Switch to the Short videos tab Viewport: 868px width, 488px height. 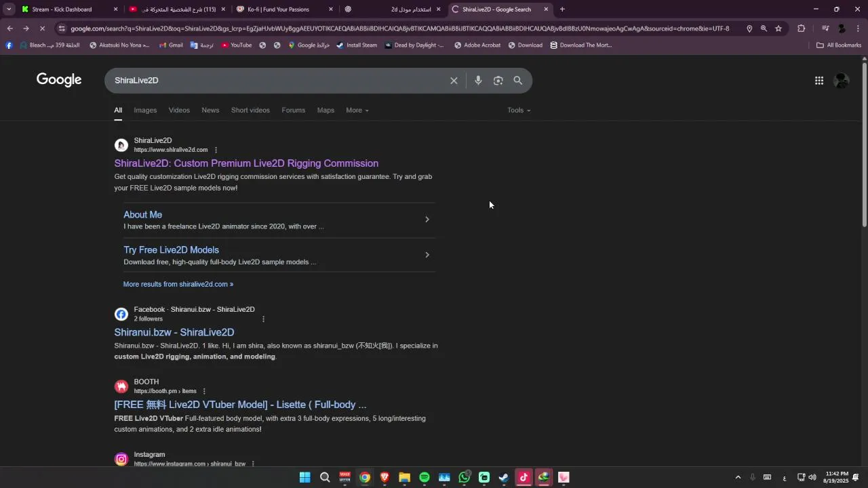coord(250,110)
